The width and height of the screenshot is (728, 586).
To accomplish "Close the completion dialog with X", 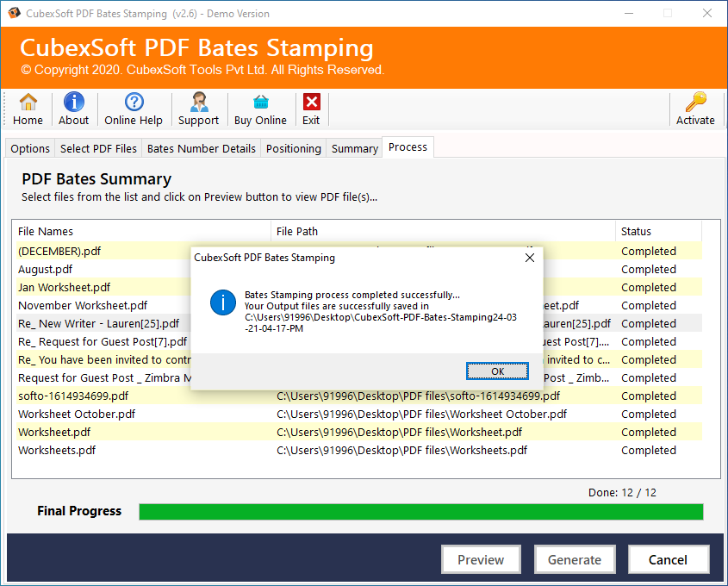I will tap(530, 258).
